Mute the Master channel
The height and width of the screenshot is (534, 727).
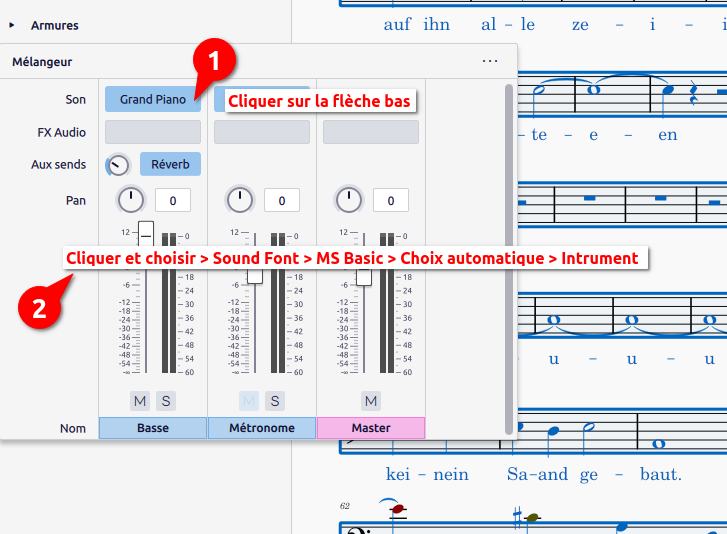pyautogui.click(x=371, y=401)
